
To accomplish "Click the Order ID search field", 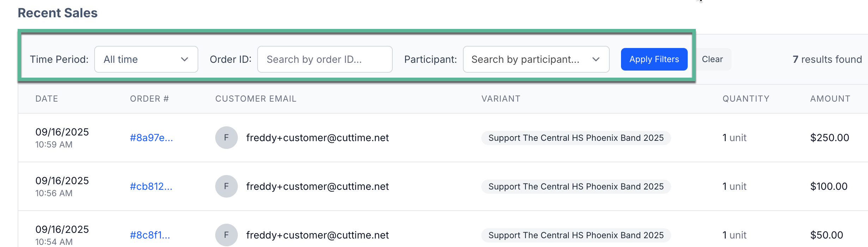I will (x=325, y=59).
